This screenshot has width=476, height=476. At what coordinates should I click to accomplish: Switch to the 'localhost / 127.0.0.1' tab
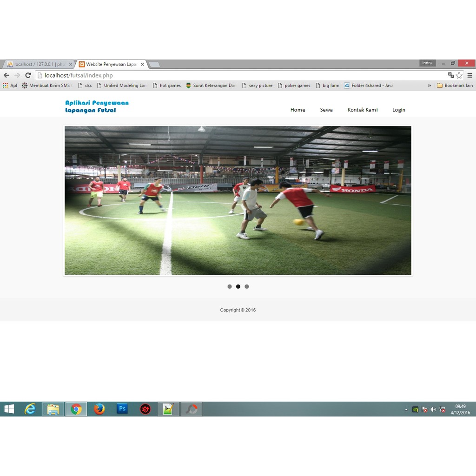click(x=37, y=64)
